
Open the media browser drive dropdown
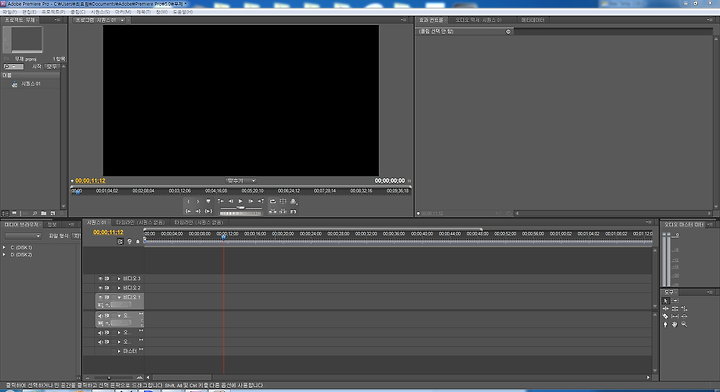pos(23,236)
